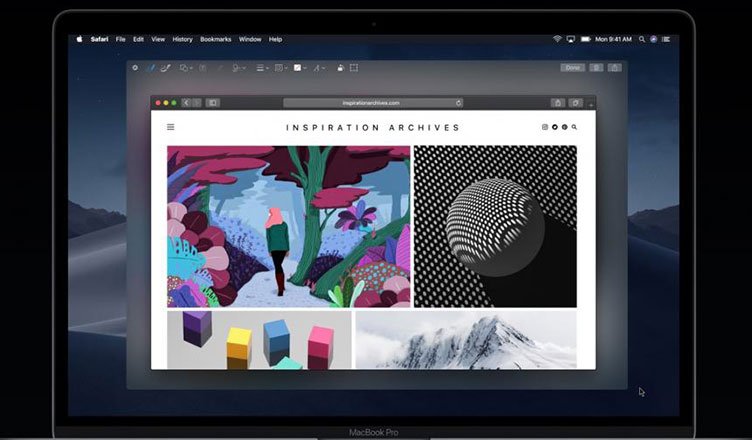
Task: Delete screenshot with the trash button
Action: pyautogui.click(x=596, y=68)
